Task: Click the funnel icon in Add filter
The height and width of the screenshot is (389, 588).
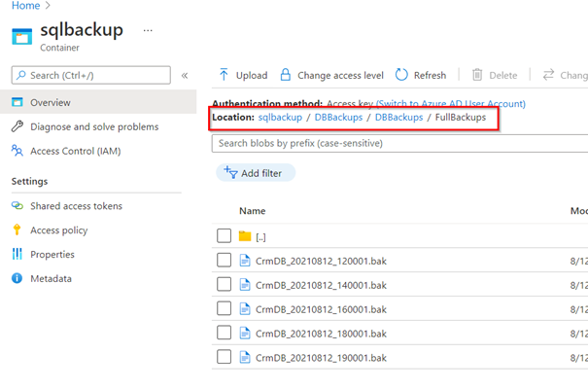Action: [230, 172]
